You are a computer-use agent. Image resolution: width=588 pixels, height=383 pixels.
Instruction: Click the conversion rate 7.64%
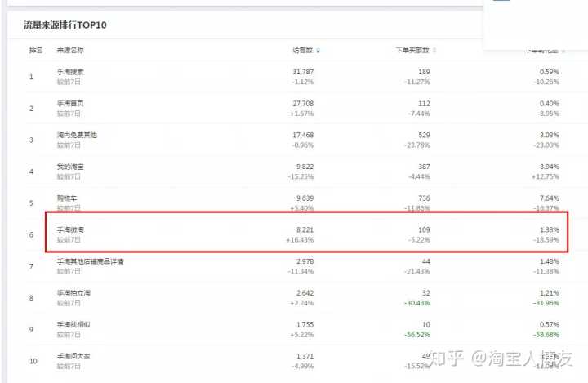(550, 198)
